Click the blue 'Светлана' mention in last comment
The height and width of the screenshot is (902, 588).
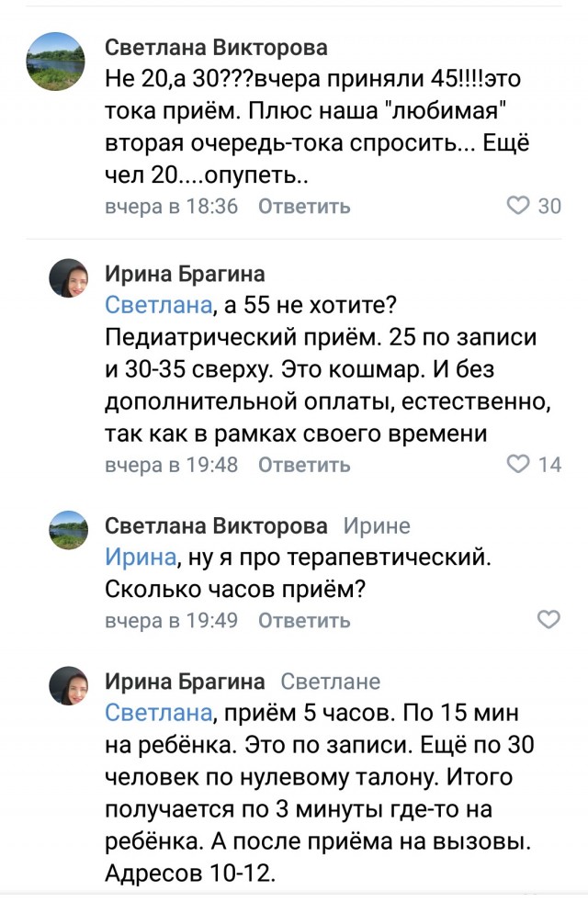[x=159, y=713]
